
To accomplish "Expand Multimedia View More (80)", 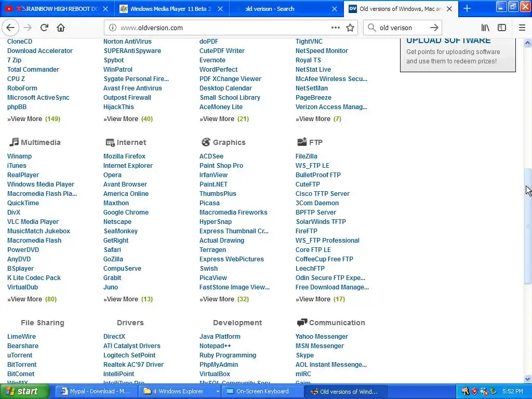I will (32, 299).
